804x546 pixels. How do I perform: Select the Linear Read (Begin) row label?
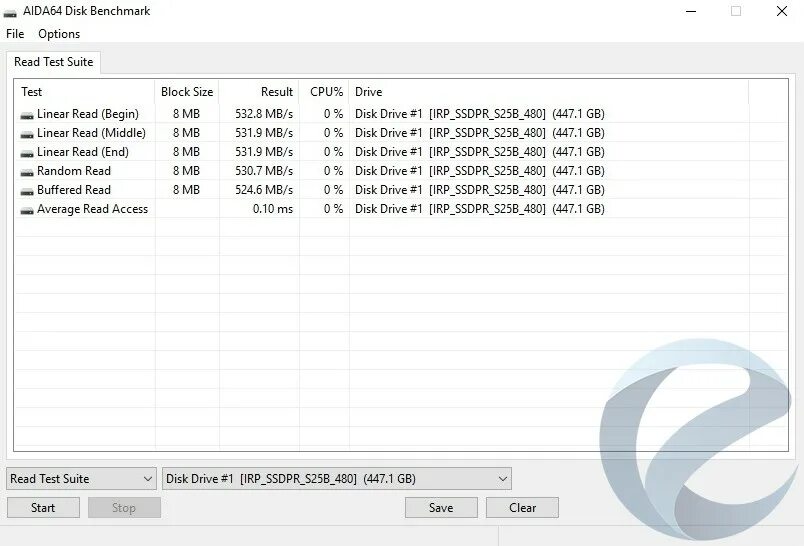(x=88, y=114)
